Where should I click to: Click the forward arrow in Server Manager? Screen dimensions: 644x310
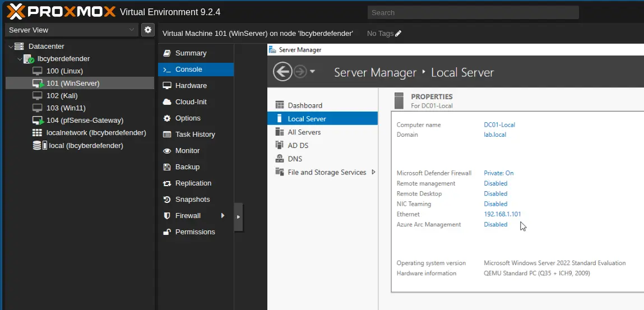coord(300,72)
